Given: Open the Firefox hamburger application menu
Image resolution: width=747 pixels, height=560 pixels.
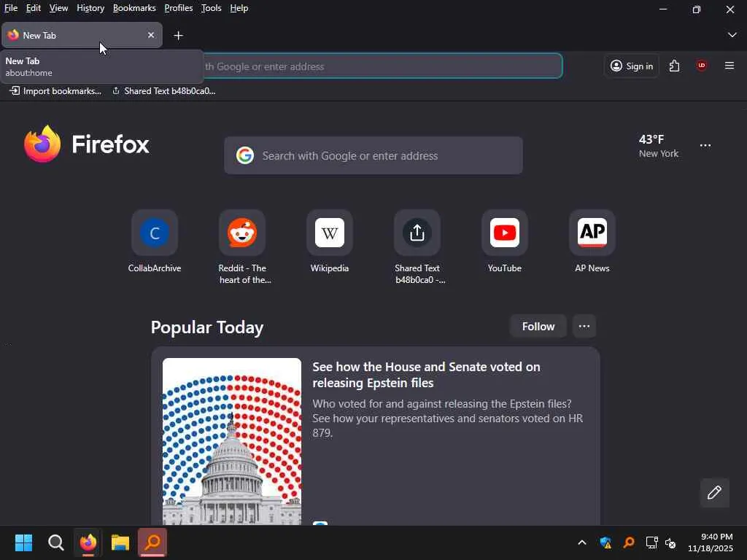Looking at the screenshot, I should [x=729, y=66].
